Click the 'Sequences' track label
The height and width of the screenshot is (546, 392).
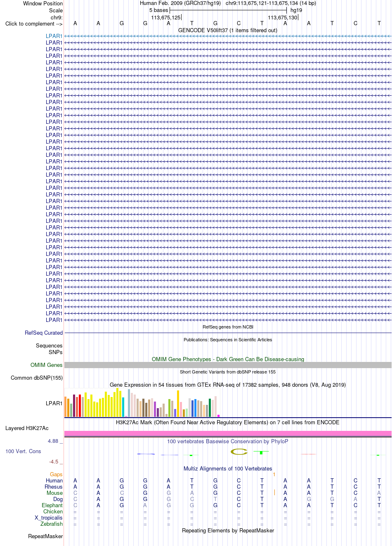[49, 345]
